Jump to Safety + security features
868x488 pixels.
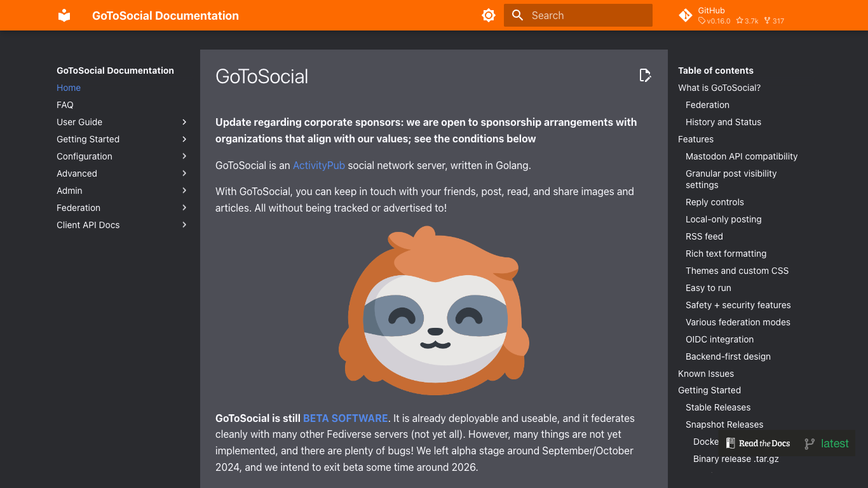pos(738,305)
